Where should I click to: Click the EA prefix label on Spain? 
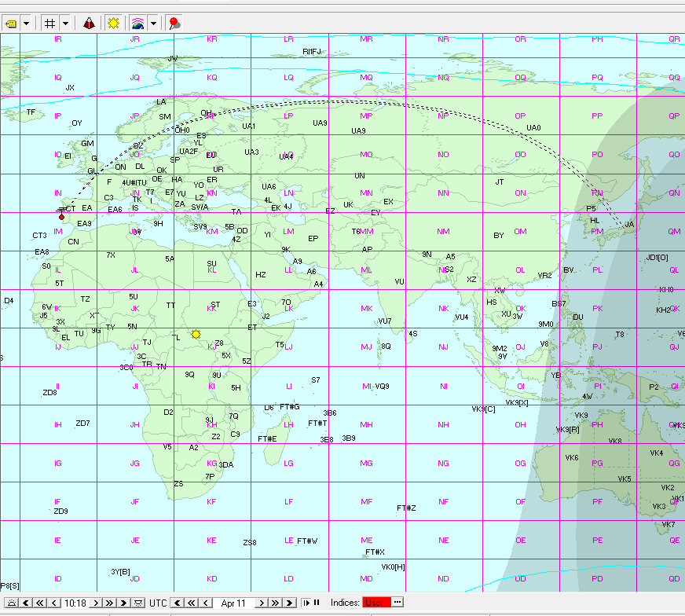click(87, 208)
